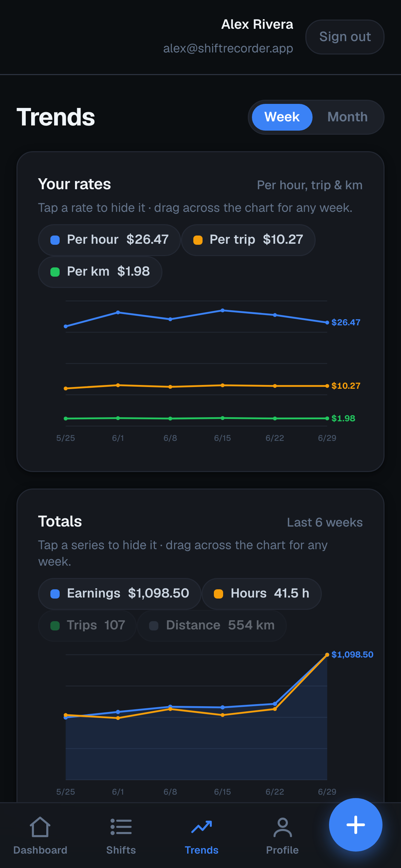The image size is (401, 868).
Task: Switch trends view to Month
Action: [348, 117]
